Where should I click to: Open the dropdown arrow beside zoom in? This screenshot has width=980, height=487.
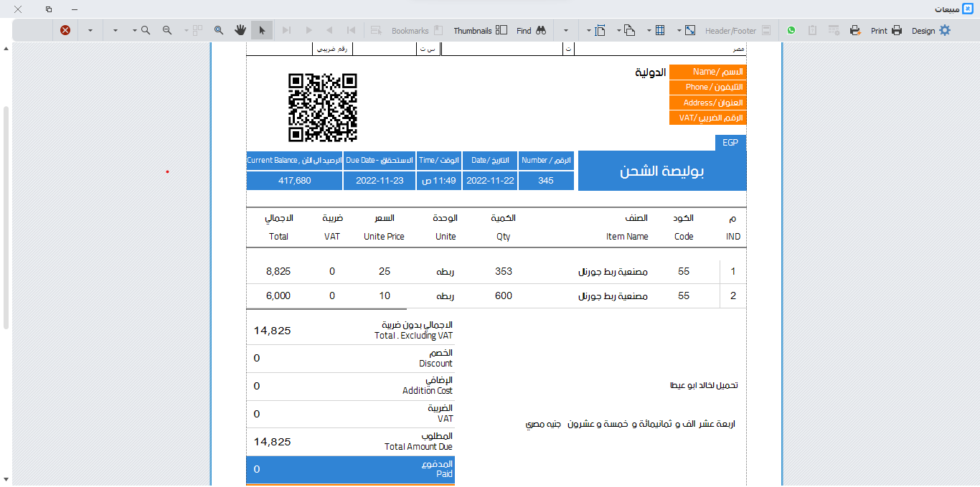tap(134, 31)
